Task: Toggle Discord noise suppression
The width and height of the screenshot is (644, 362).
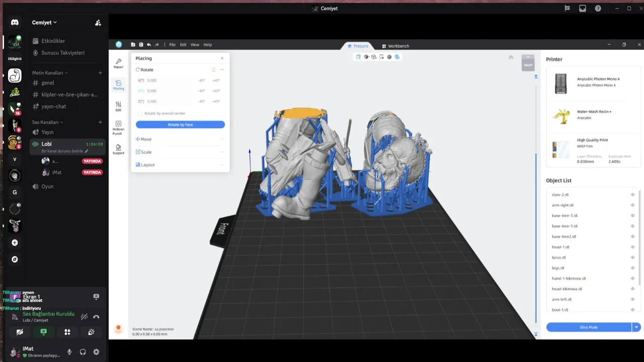Action: [84, 317]
